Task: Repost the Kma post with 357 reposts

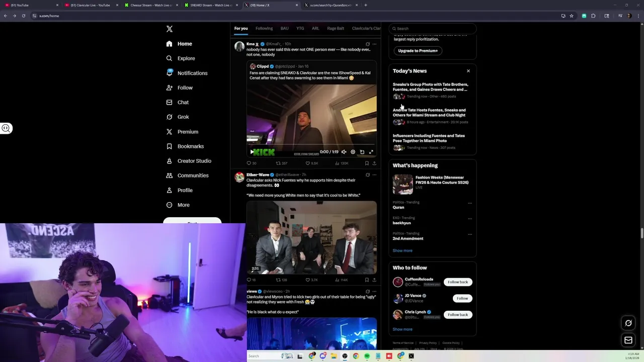Action: (x=282, y=163)
